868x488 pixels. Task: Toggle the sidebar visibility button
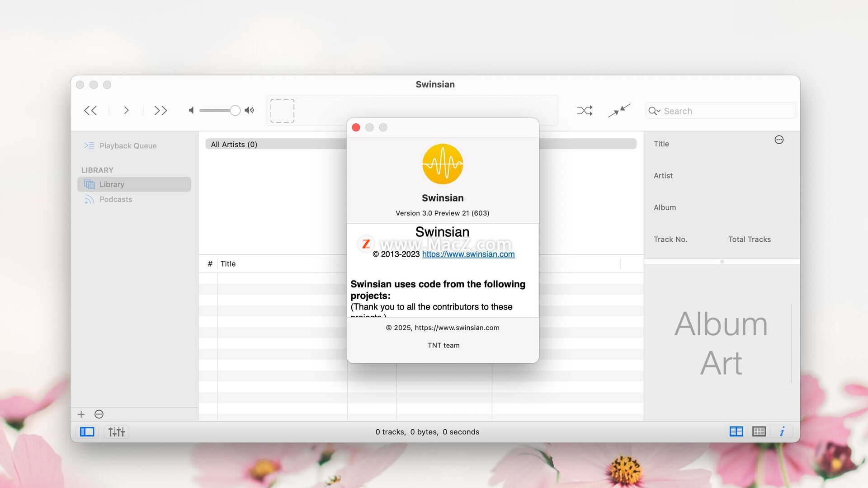click(x=87, y=432)
